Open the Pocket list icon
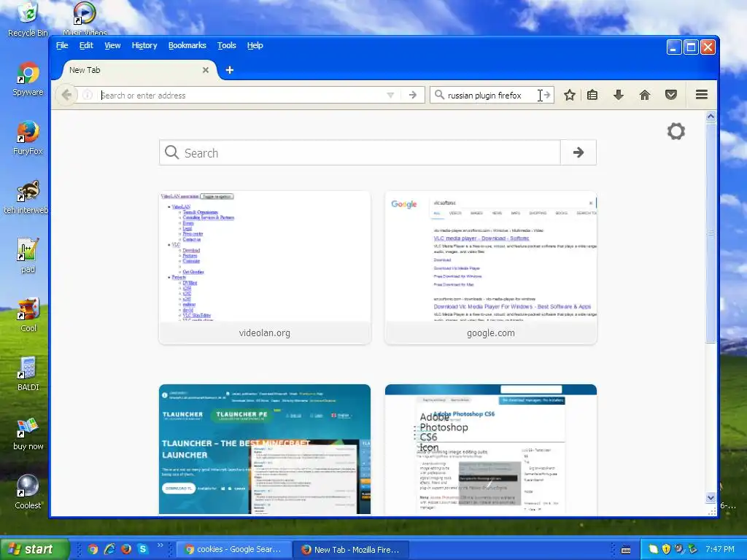This screenshot has height=560, width=747. click(671, 95)
